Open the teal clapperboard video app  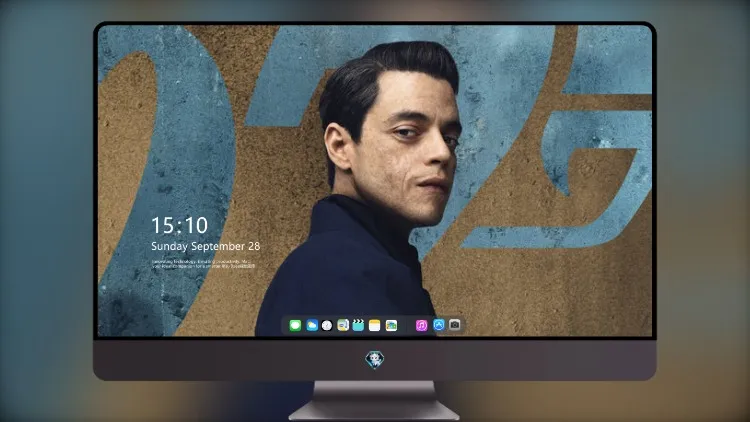pyautogui.click(x=358, y=326)
